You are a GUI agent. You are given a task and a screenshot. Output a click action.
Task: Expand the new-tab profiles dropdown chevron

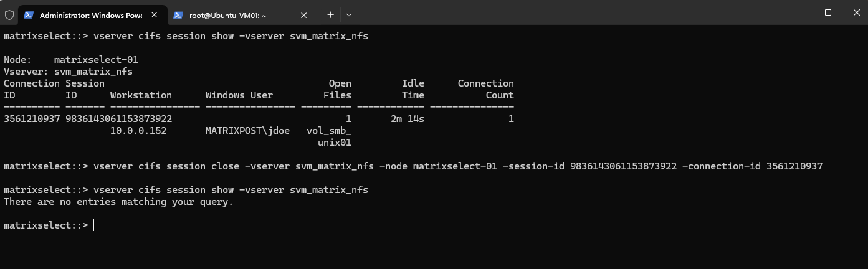click(349, 14)
